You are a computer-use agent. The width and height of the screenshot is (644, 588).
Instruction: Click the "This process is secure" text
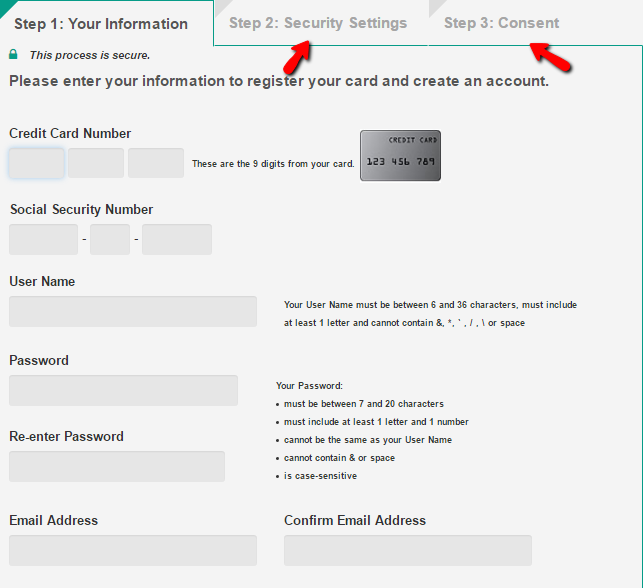[x=90, y=55]
